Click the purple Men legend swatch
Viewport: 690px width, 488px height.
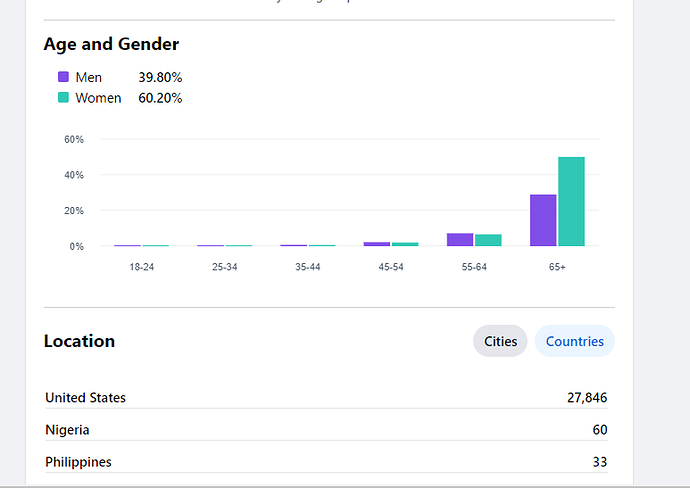(x=63, y=77)
